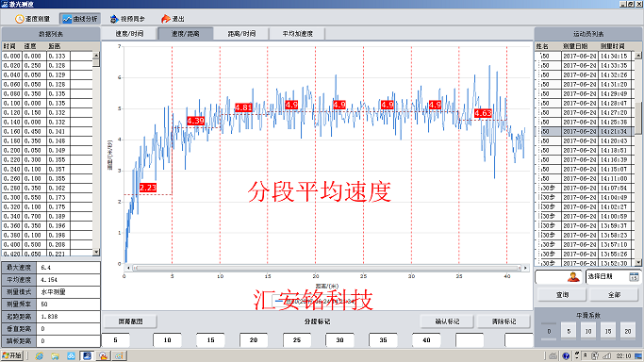This screenshot has height=362, width=644.
Task: Open the video sync icon
Action: click(114, 19)
